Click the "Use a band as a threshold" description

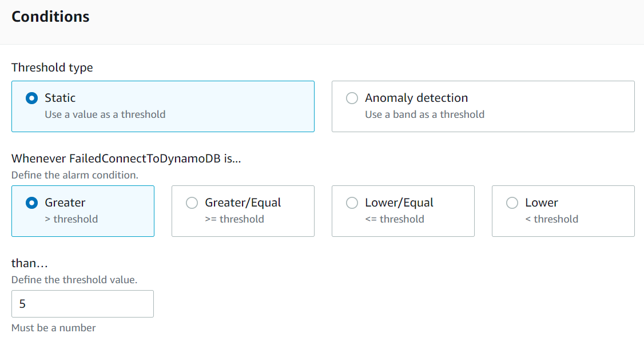pyautogui.click(x=424, y=114)
